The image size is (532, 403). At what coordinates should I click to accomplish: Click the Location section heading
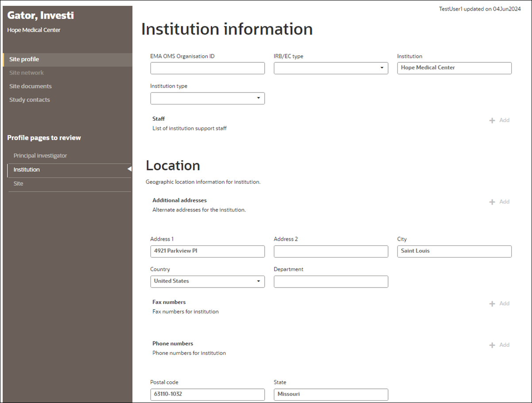(173, 165)
